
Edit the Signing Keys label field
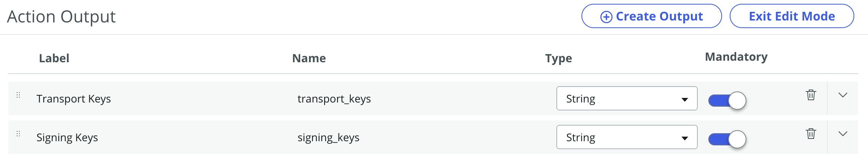pyautogui.click(x=67, y=137)
